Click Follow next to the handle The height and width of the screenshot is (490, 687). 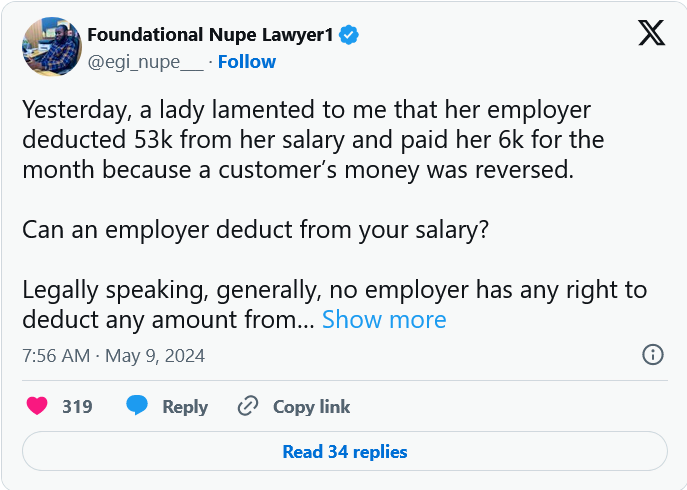click(247, 62)
